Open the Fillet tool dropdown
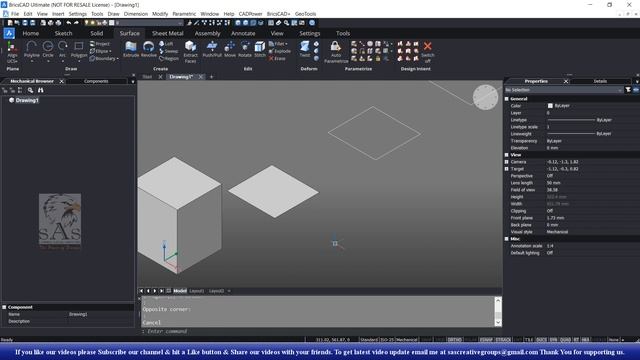The image size is (640, 360). 286,44
